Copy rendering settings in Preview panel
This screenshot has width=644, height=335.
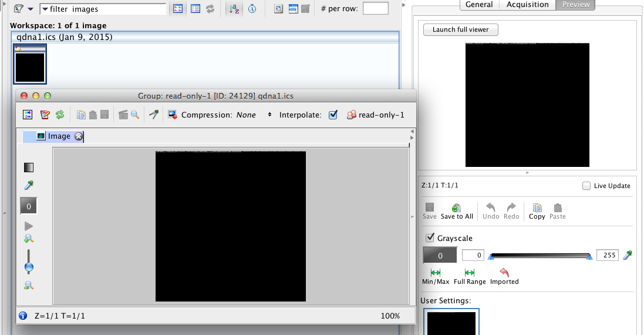pyautogui.click(x=537, y=212)
